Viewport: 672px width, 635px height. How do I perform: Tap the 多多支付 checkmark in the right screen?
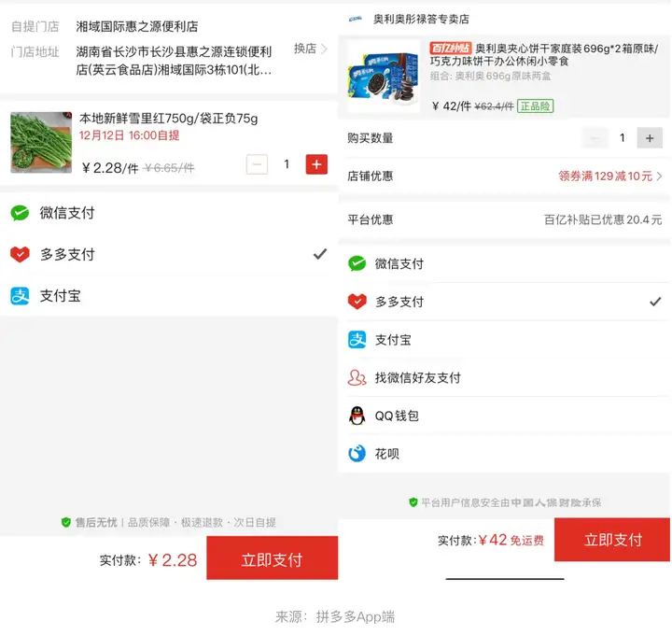pos(655,302)
